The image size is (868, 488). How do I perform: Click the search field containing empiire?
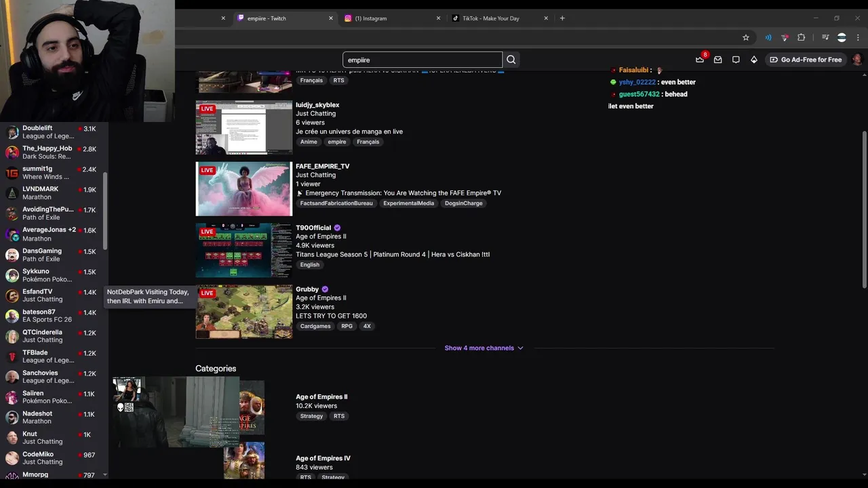(x=422, y=60)
